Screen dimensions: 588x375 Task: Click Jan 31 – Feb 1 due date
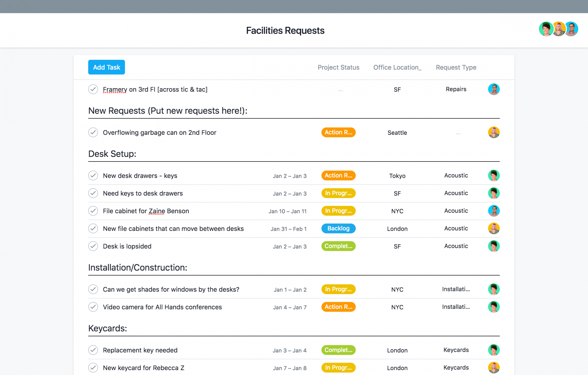289,229
